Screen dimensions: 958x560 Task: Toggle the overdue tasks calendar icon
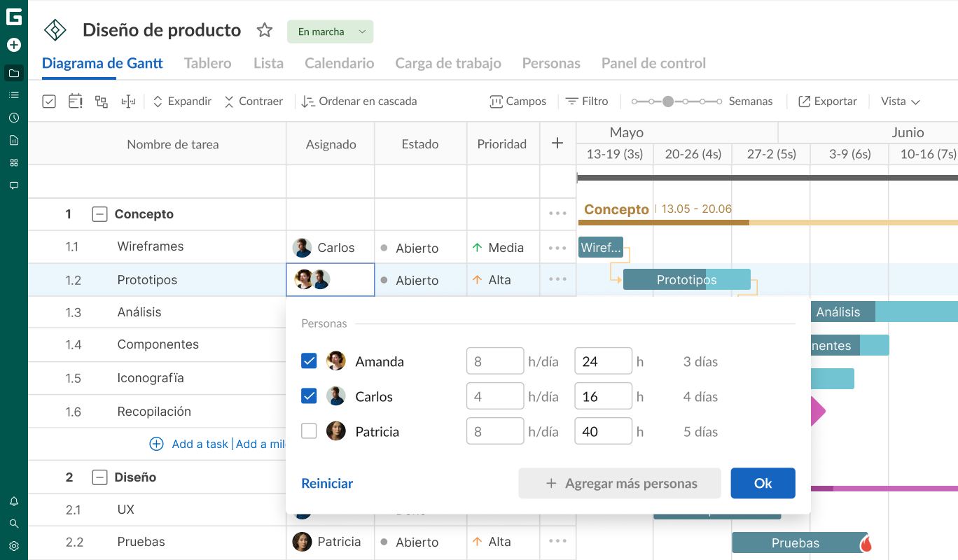75,101
